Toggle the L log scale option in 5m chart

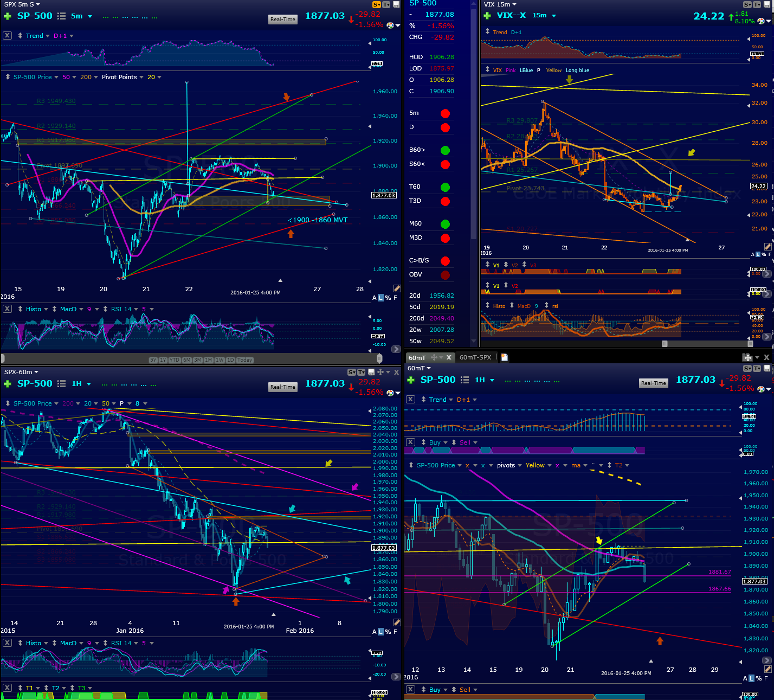(x=380, y=298)
